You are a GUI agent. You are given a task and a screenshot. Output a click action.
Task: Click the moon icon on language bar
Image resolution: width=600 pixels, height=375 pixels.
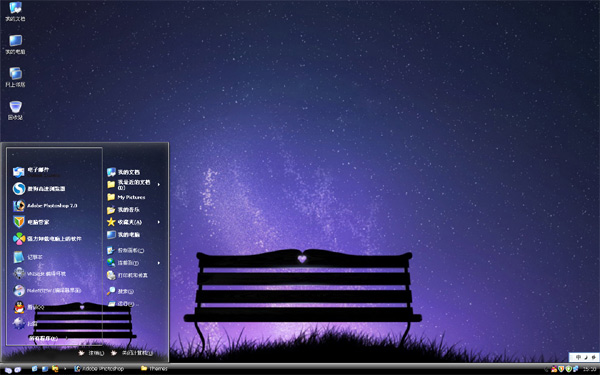click(586, 357)
